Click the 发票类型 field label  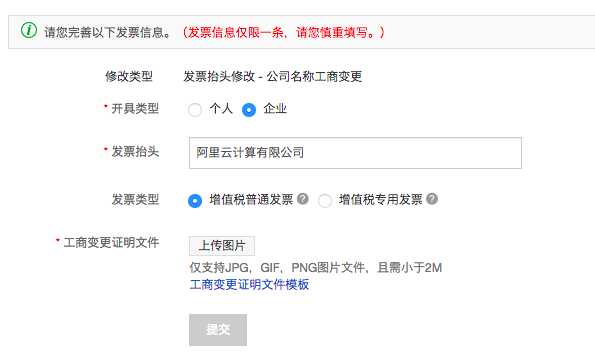pyautogui.click(x=135, y=199)
